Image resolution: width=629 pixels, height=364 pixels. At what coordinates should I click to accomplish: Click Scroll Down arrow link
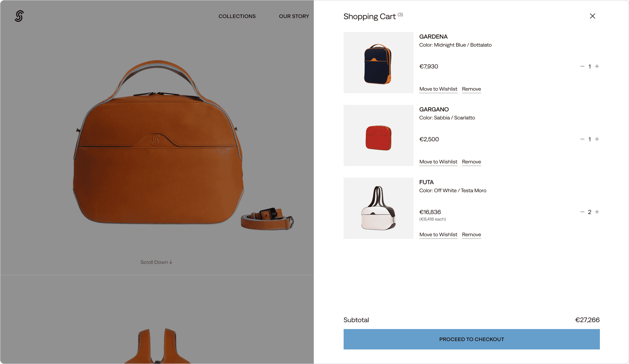[x=157, y=262]
